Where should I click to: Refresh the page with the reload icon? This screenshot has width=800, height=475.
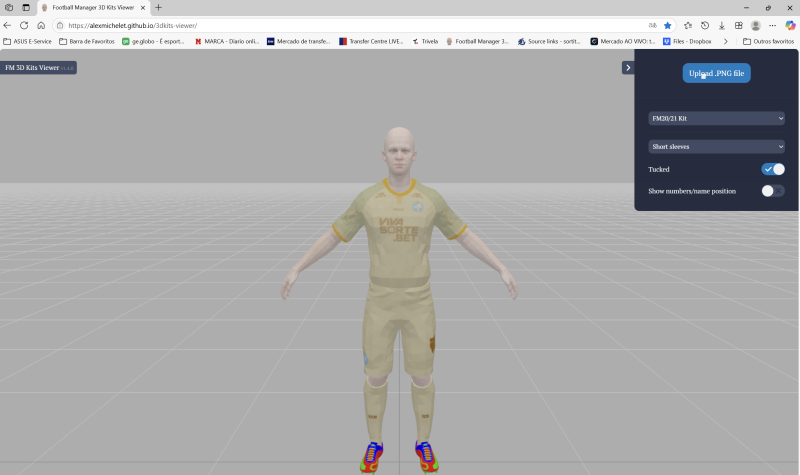click(25, 25)
